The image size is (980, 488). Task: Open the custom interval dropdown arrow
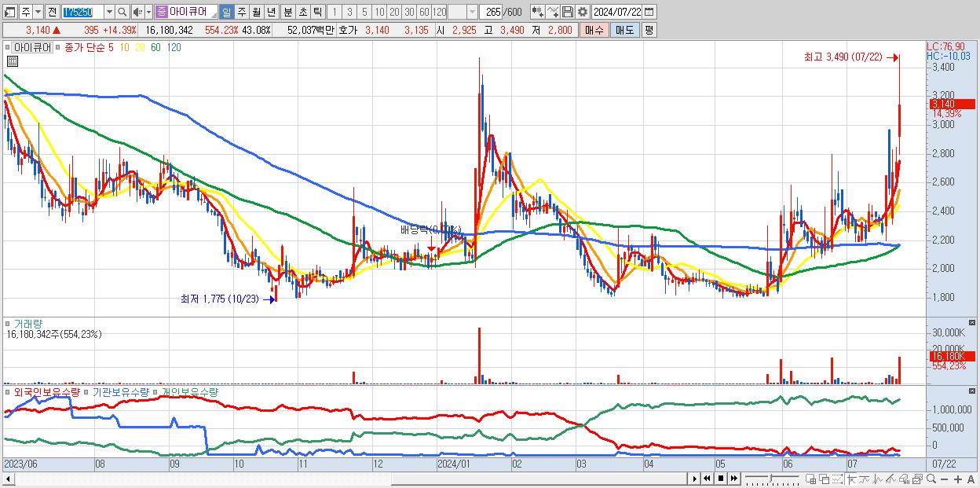(473, 12)
